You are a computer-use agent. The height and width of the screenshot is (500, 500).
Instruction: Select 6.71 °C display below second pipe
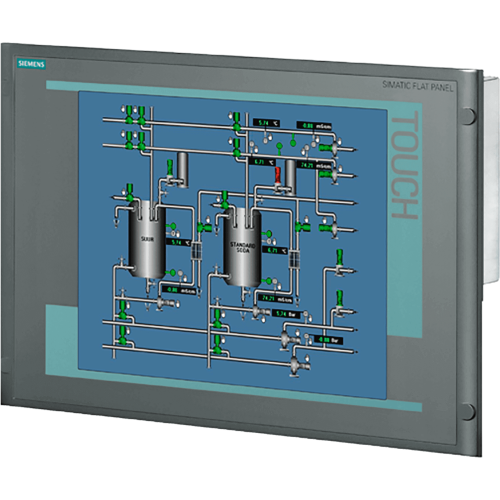tap(262, 162)
